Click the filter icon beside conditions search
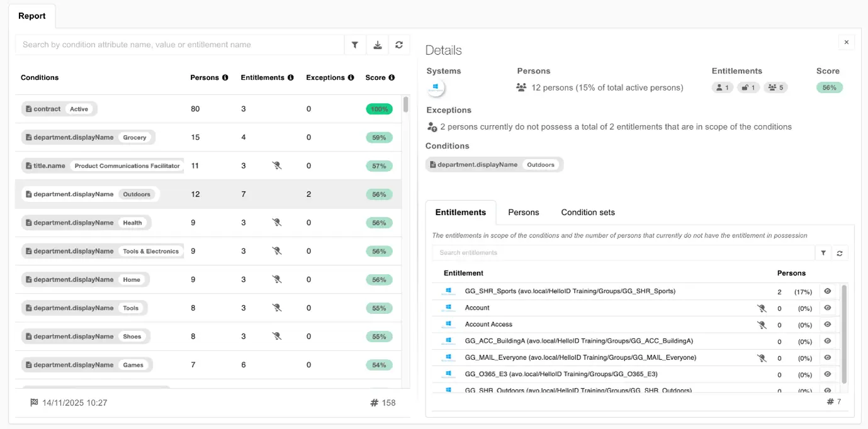The image size is (868, 429). [x=355, y=45]
